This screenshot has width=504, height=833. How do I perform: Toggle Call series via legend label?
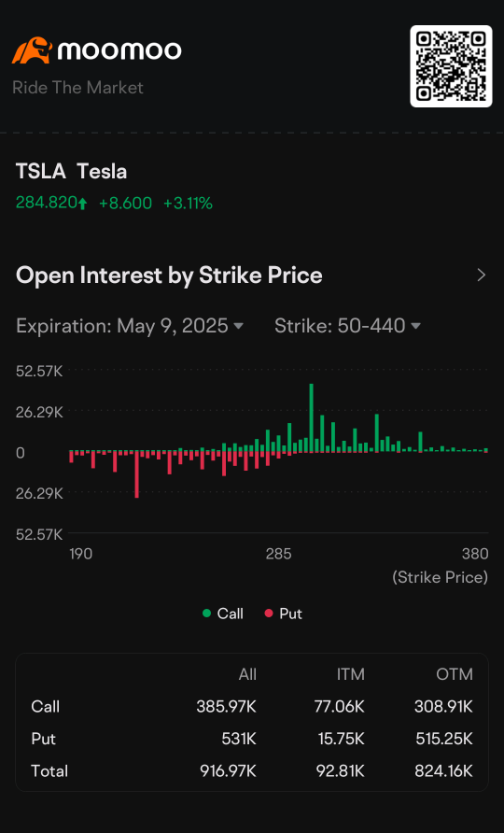pos(230,614)
